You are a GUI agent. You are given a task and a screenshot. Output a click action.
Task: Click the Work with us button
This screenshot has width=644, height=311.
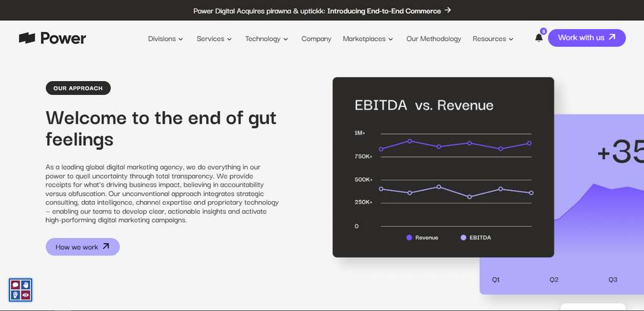point(587,38)
